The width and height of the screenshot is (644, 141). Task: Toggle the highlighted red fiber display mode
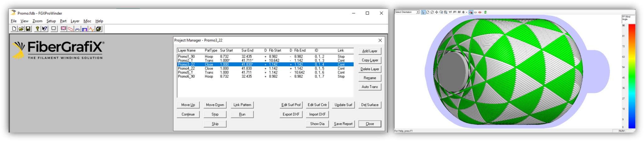(x=471, y=12)
